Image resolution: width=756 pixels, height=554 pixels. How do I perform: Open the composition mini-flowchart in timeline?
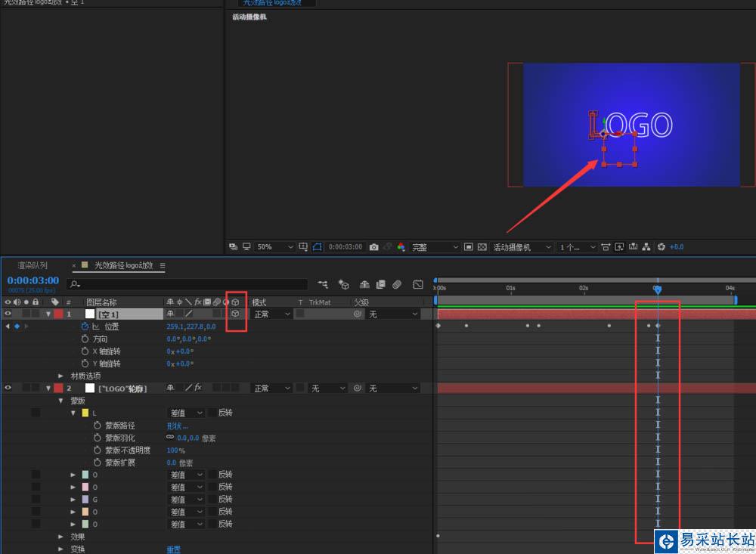pos(323,284)
